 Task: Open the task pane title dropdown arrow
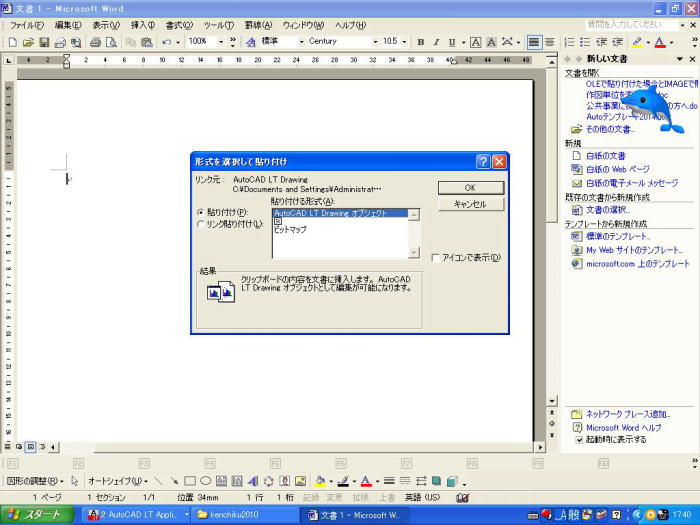click(x=679, y=59)
